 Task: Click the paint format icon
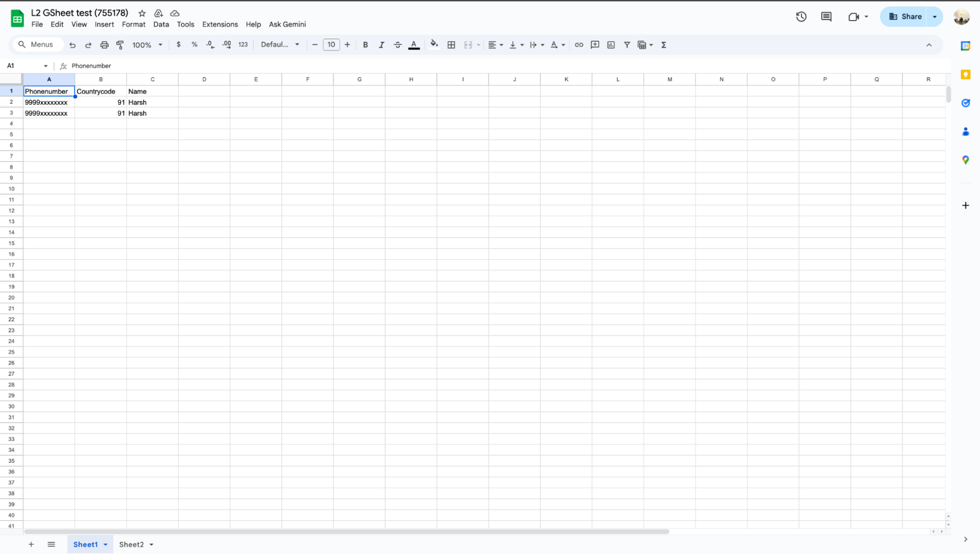point(120,45)
